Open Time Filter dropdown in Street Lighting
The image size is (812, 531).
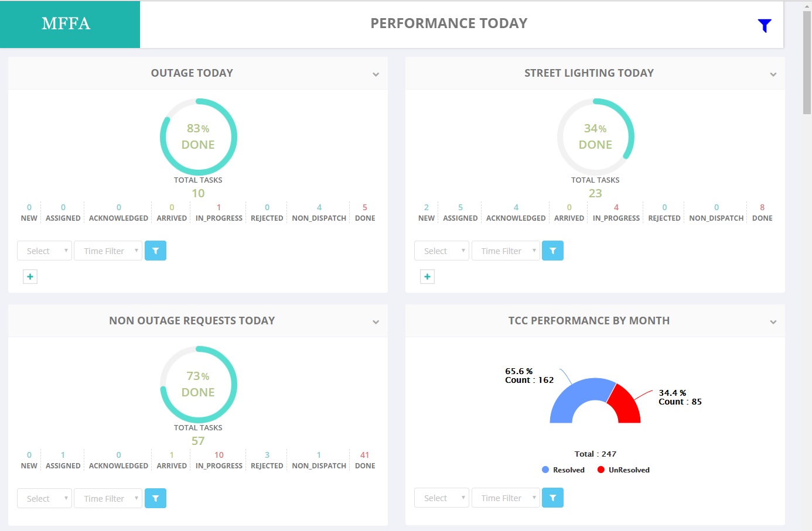coord(506,251)
